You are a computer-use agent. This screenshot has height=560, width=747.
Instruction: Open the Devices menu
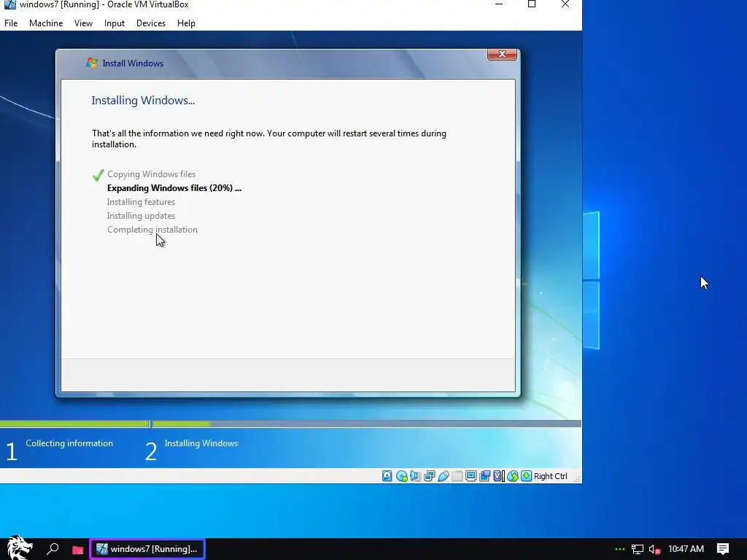tap(151, 23)
